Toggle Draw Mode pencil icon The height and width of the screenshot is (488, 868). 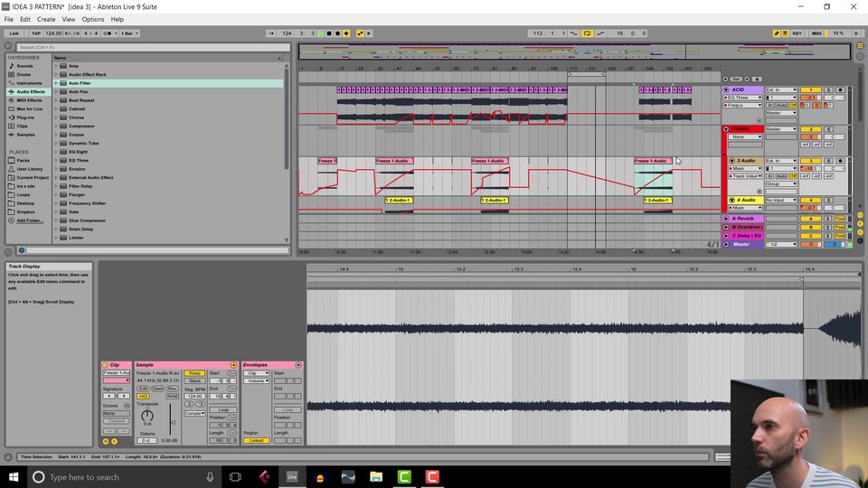[x=776, y=33]
